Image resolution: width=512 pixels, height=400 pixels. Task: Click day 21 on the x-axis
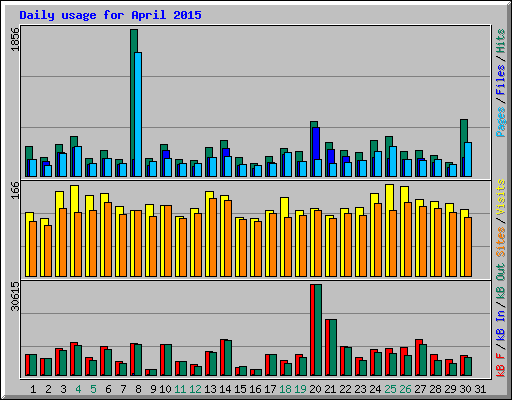[x=330, y=389]
